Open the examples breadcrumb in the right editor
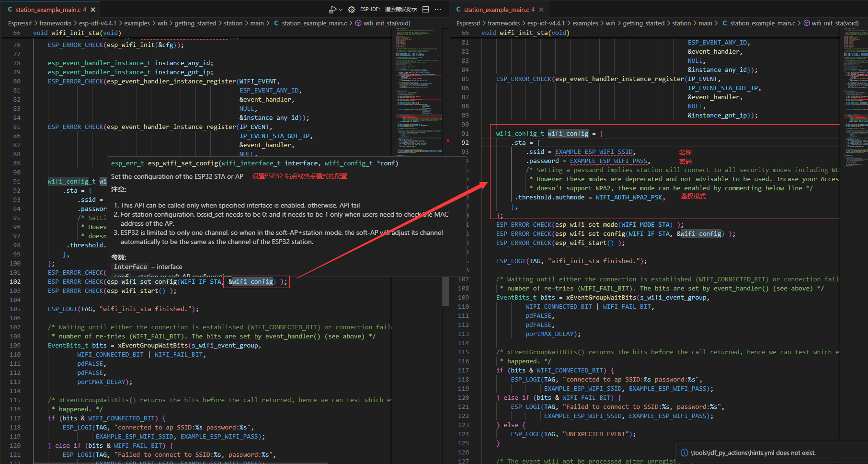Viewport: 868px width, 464px height. [585, 23]
